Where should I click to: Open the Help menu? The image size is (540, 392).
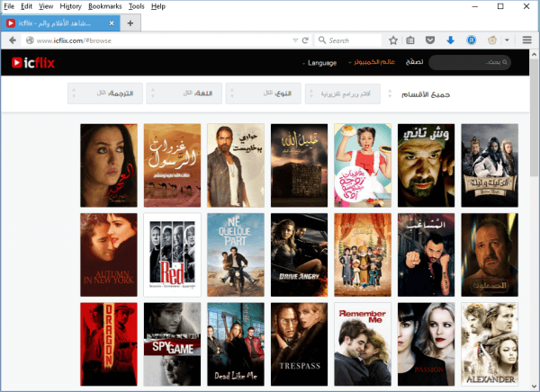158,6
